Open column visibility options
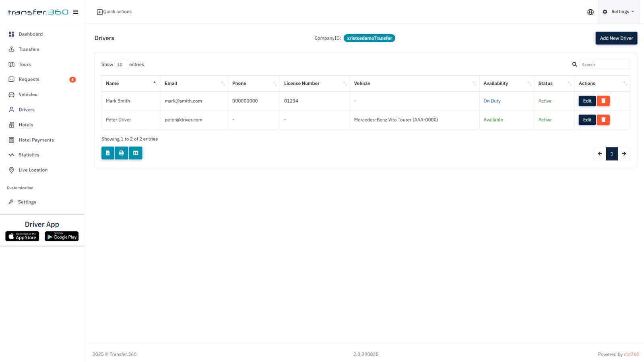Viewport: 644px width, 362px height. 136,153
